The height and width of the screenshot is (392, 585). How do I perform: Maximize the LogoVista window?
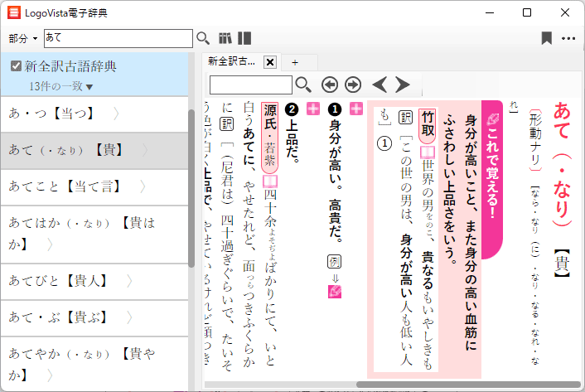click(527, 12)
